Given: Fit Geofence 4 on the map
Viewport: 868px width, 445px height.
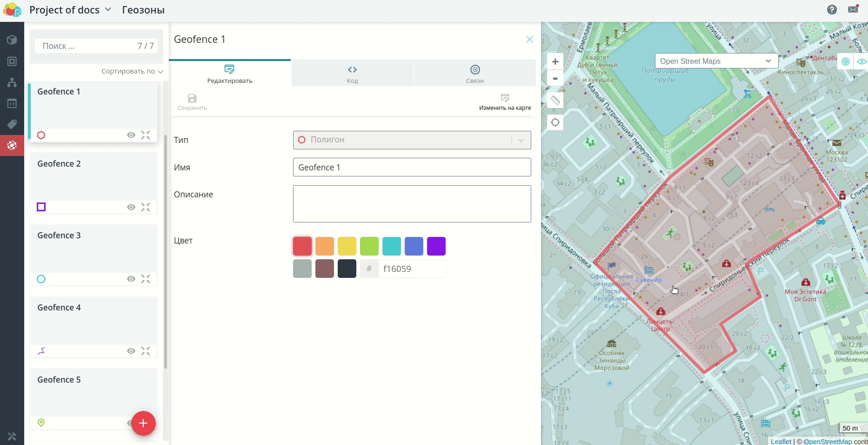Looking at the screenshot, I should click(146, 351).
